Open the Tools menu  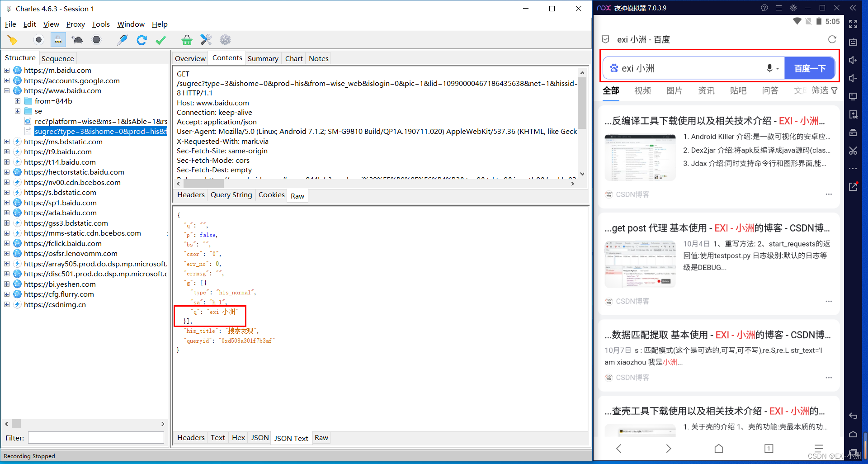coord(101,24)
